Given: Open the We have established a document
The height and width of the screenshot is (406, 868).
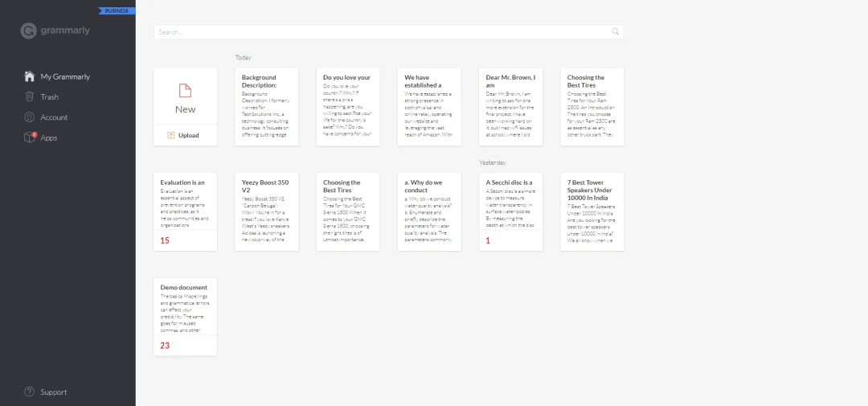Looking at the screenshot, I should click(429, 107).
